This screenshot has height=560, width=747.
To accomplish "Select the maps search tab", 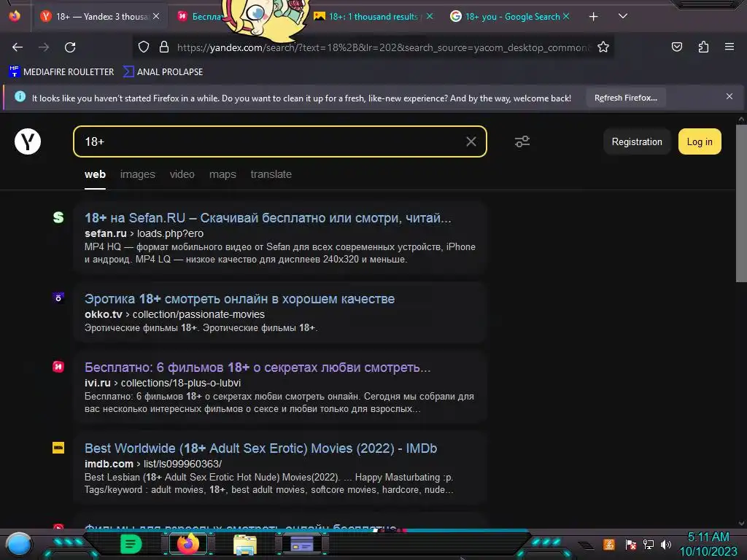I will (x=222, y=174).
